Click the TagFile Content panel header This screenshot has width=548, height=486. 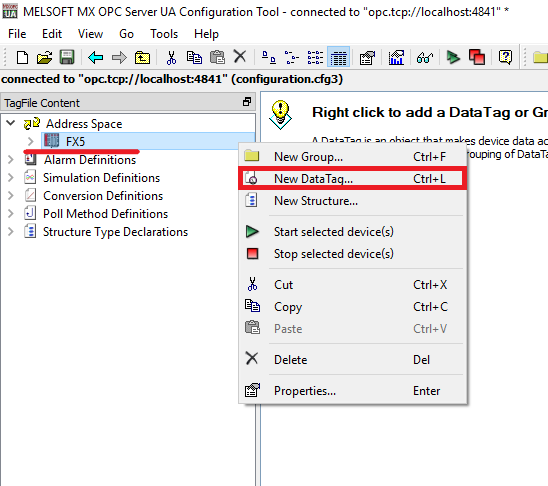click(128, 102)
